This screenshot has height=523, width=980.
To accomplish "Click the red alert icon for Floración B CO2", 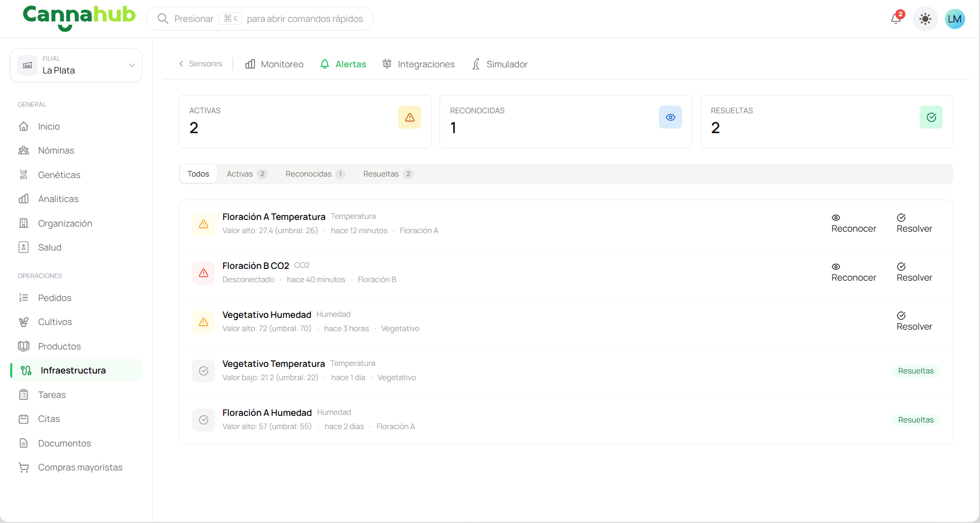I will tap(203, 273).
